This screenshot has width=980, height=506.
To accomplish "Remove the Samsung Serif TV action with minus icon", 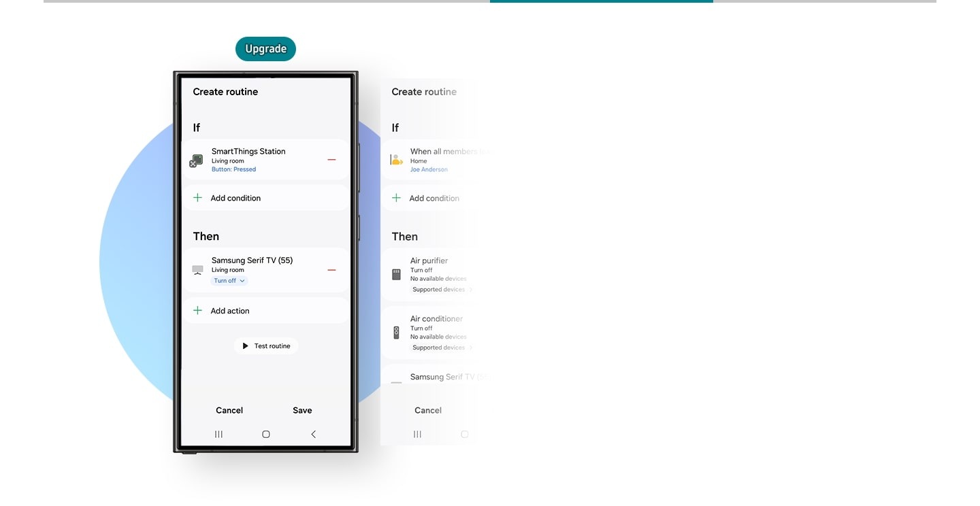I will (331, 269).
